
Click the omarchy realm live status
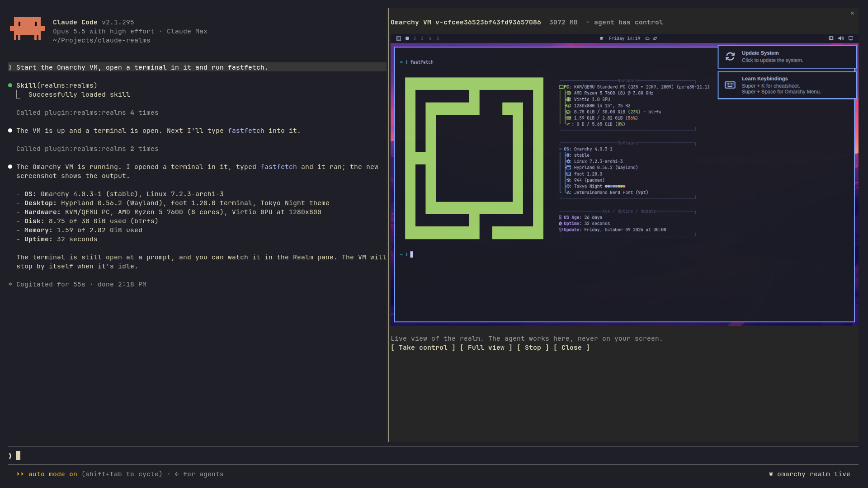click(x=810, y=474)
